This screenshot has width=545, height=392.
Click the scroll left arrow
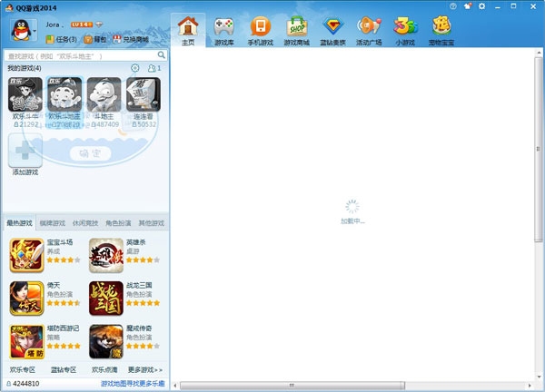click(x=174, y=386)
